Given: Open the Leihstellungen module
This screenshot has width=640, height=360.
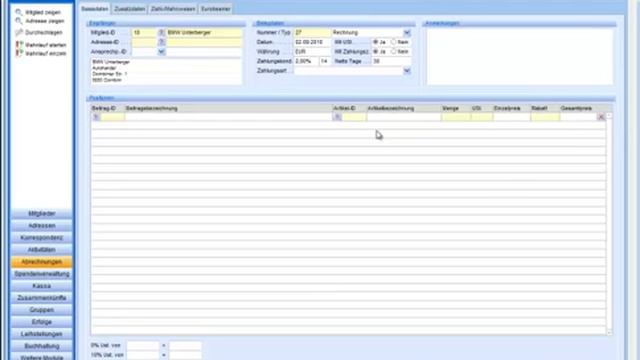Looking at the screenshot, I should [42, 334].
